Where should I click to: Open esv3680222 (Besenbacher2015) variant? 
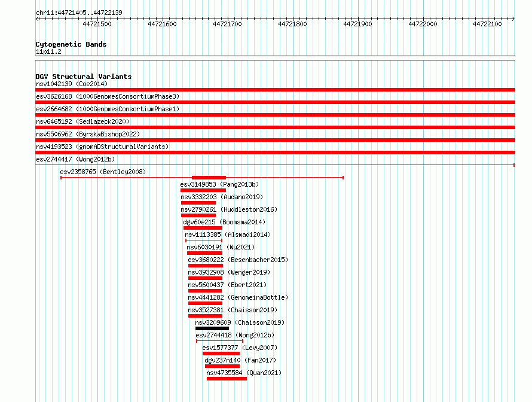(x=238, y=260)
